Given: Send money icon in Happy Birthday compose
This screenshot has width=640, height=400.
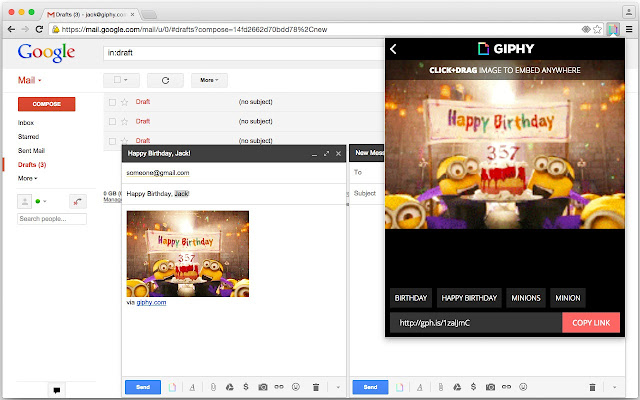Looking at the screenshot, I should (246, 387).
